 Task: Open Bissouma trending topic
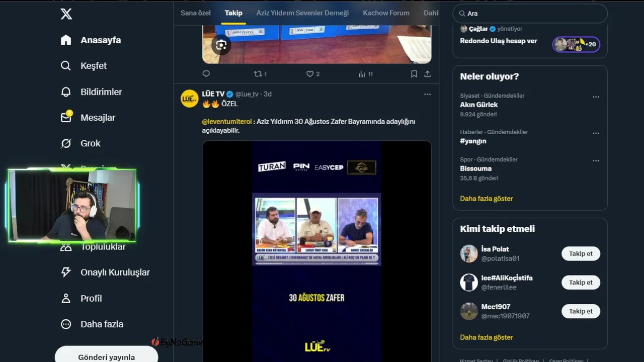476,168
